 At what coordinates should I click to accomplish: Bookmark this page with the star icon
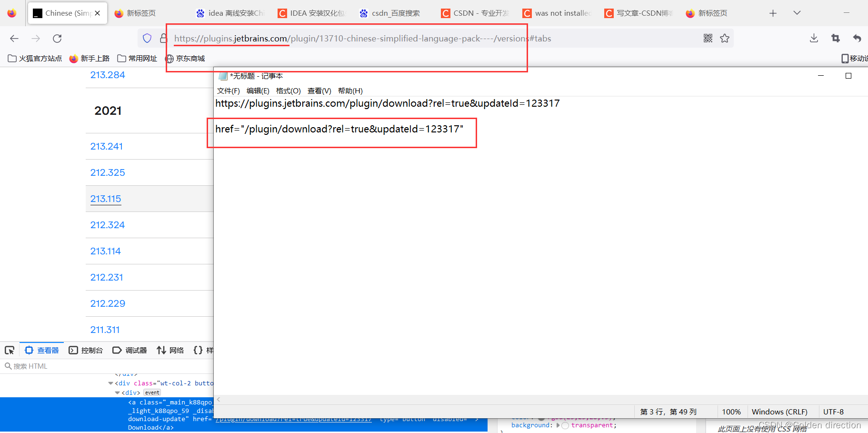(x=725, y=38)
